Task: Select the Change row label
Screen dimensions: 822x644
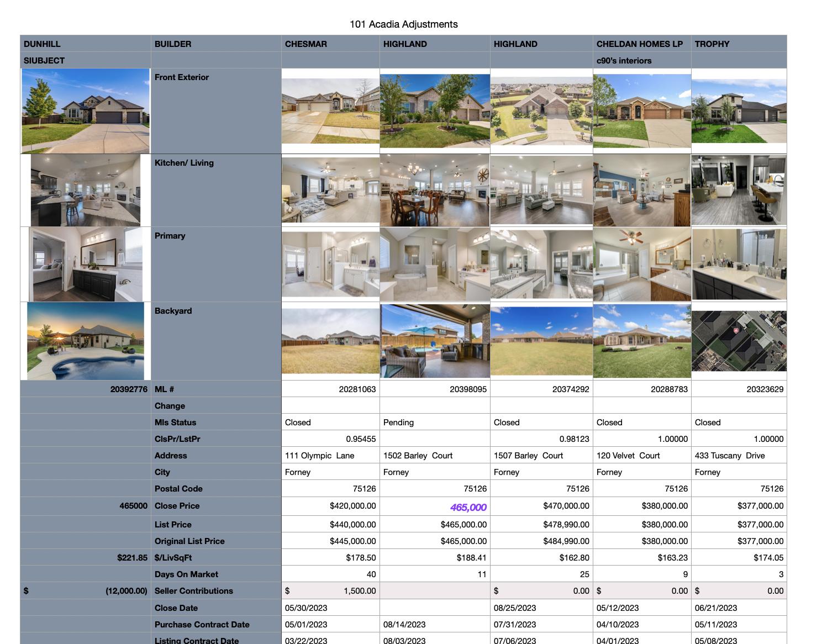Action: pos(170,406)
